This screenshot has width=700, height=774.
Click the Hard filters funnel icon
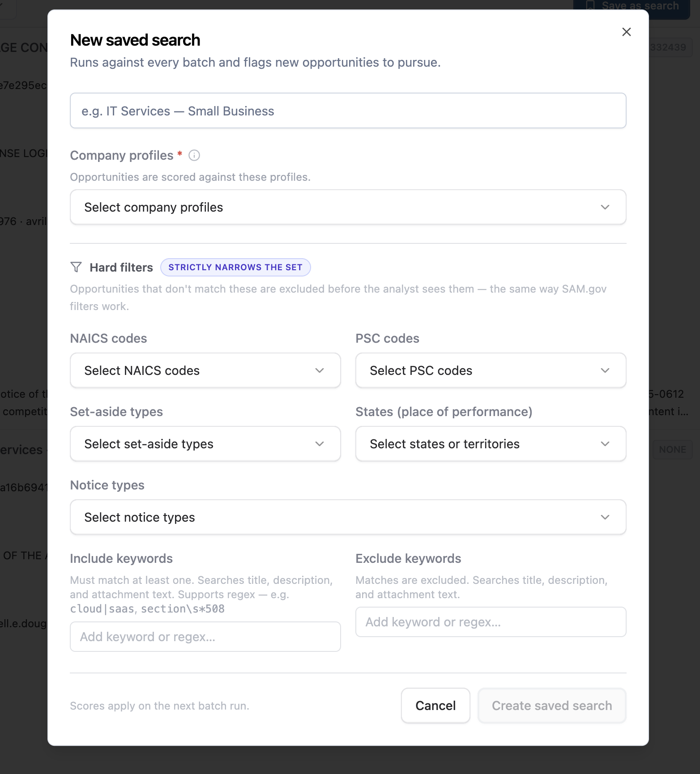point(76,267)
